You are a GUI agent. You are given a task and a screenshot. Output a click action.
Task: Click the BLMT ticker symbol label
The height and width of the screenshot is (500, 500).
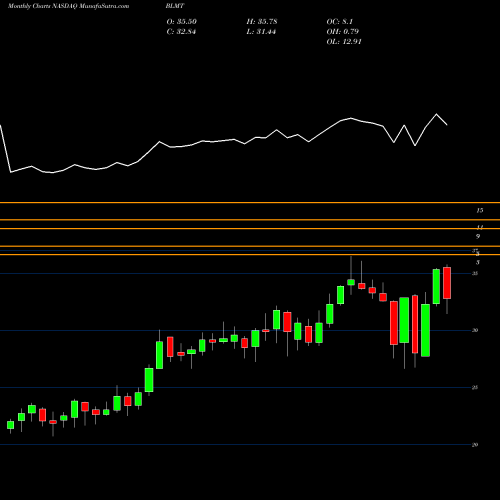[175, 6]
